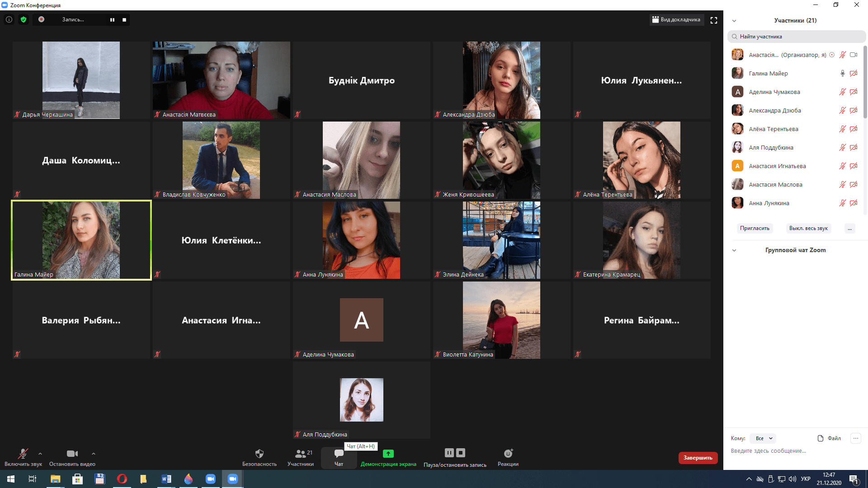The width and height of the screenshot is (868, 488).
Task: Select Галина Майер in participants list
Action: tap(768, 73)
